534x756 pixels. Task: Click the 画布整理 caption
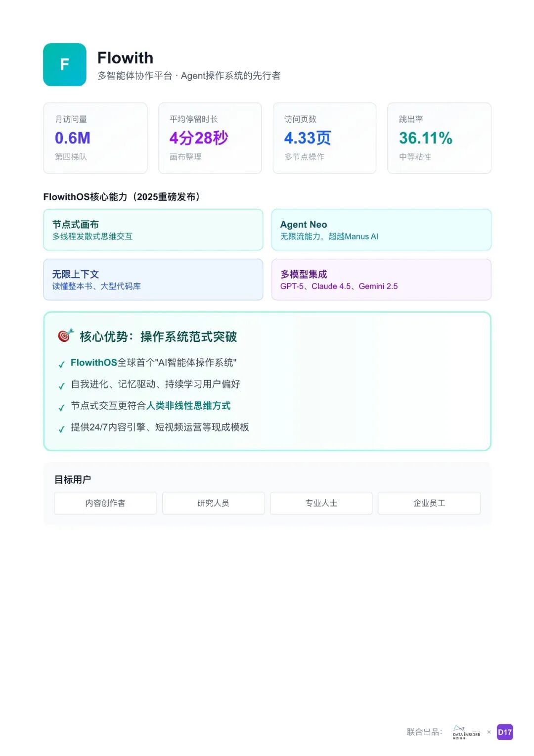[x=185, y=157]
